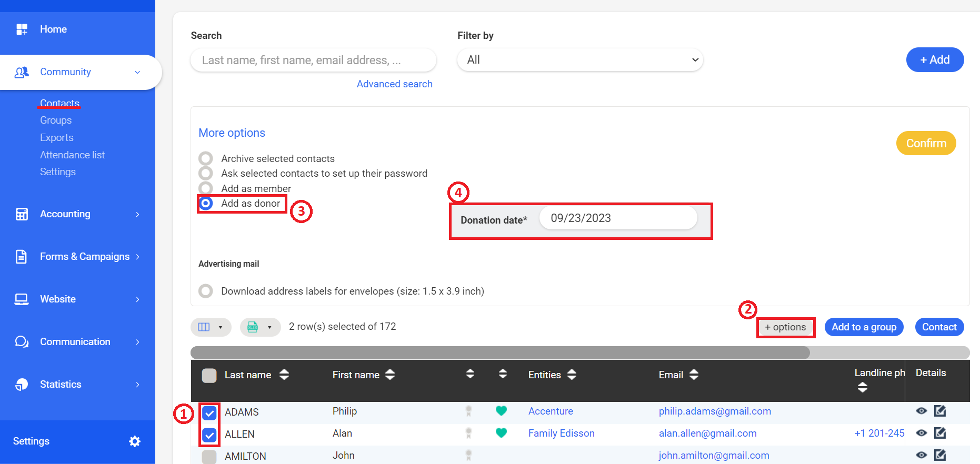980x464 pixels.
Task: Click the member badge icon for ALLEN
Action: (x=468, y=433)
